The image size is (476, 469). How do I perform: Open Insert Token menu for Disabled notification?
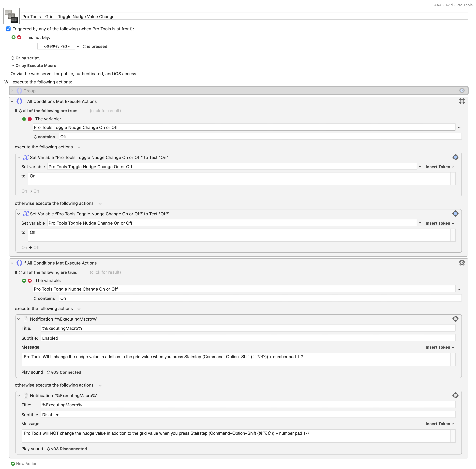(x=440, y=423)
